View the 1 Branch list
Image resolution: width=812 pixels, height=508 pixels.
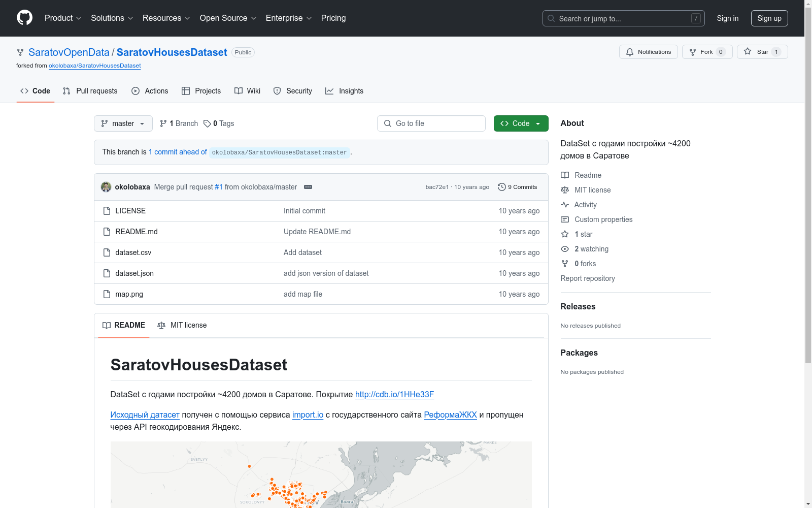tap(179, 123)
